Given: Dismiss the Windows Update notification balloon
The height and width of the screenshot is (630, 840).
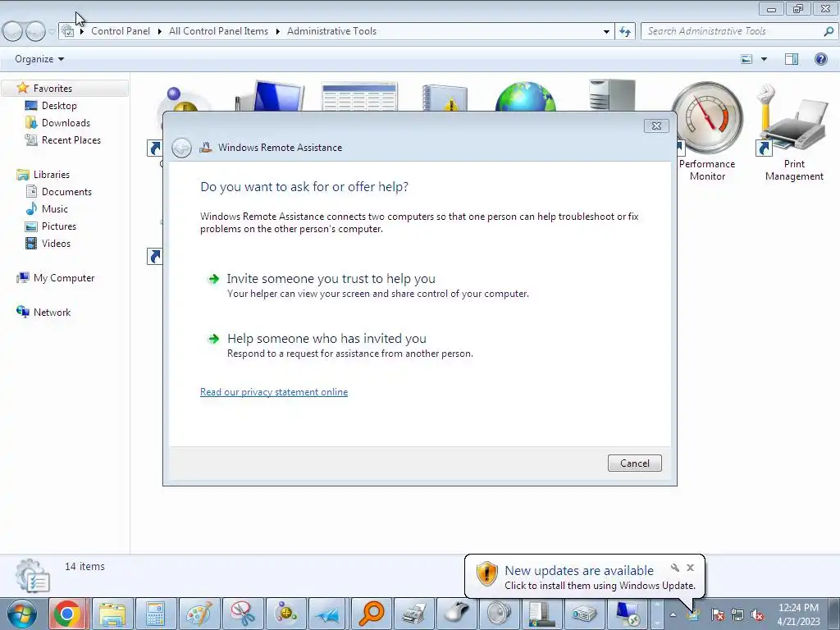Looking at the screenshot, I should click(x=690, y=568).
